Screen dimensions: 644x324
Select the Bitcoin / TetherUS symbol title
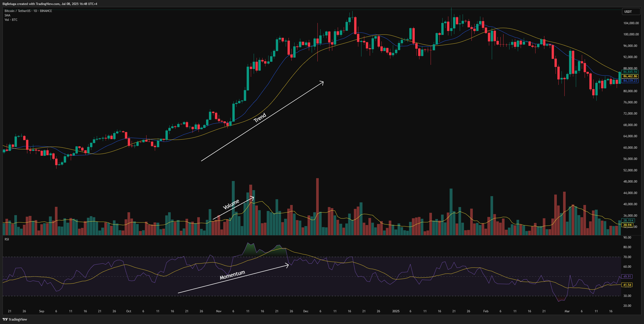tap(28, 11)
